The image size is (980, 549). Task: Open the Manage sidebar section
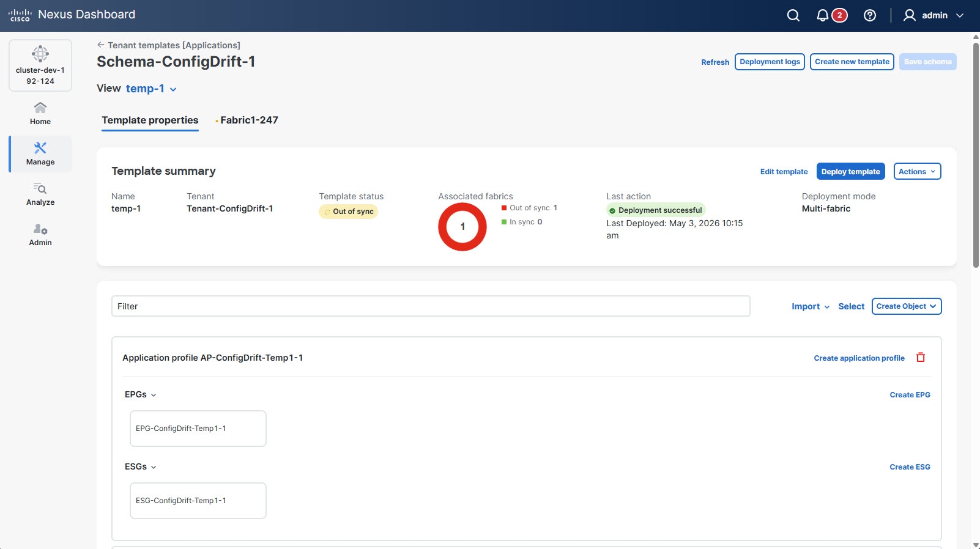point(40,154)
